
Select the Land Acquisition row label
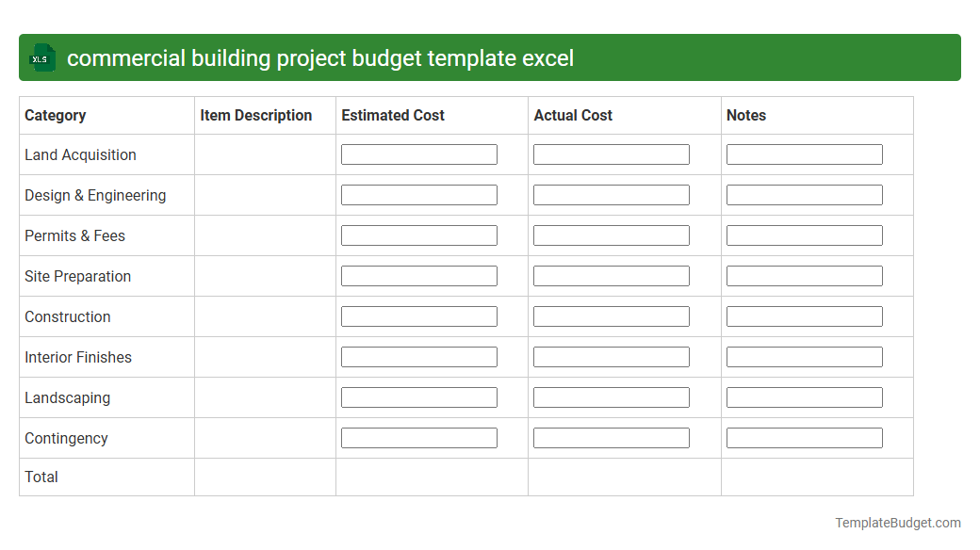79,154
